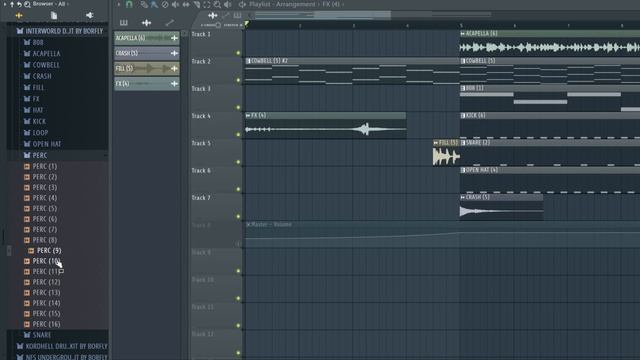Viewport: 640px width, 360px height.
Task: Mute Track 7 with its green dot
Action: [x=238, y=217]
